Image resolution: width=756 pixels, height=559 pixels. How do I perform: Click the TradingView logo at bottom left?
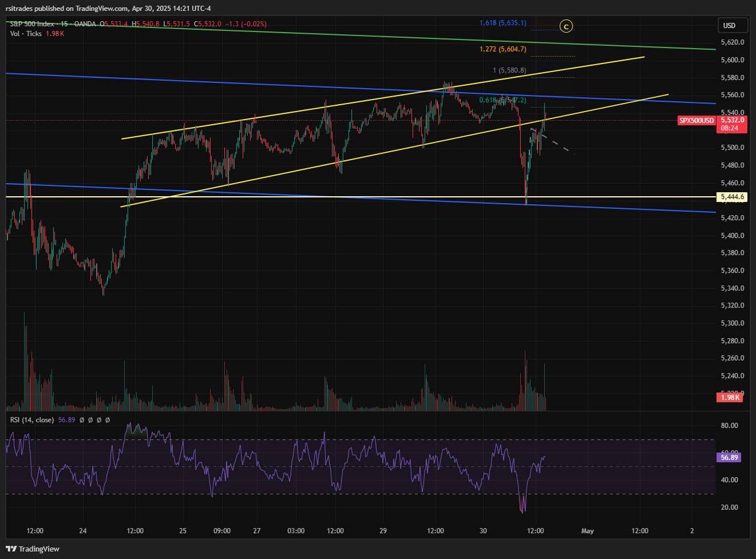point(33,549)
